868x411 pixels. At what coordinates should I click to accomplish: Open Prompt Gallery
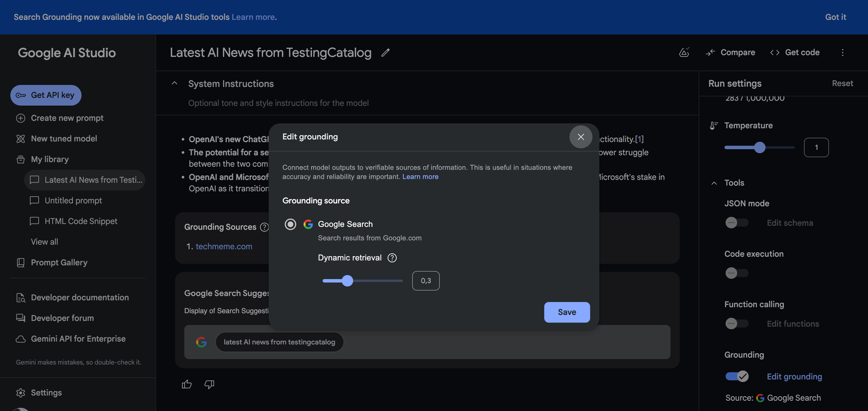(x=59, y=263)
